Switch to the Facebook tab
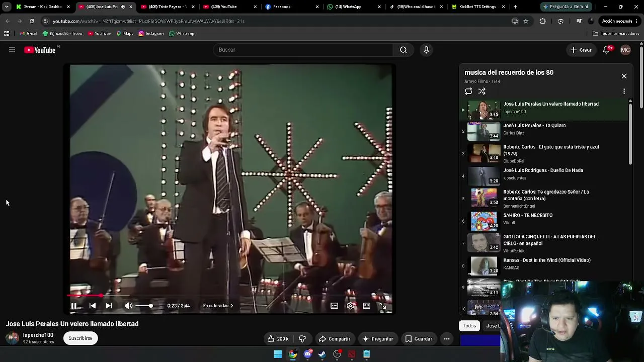This screenshot has width=644, height=362. [292, 7]
